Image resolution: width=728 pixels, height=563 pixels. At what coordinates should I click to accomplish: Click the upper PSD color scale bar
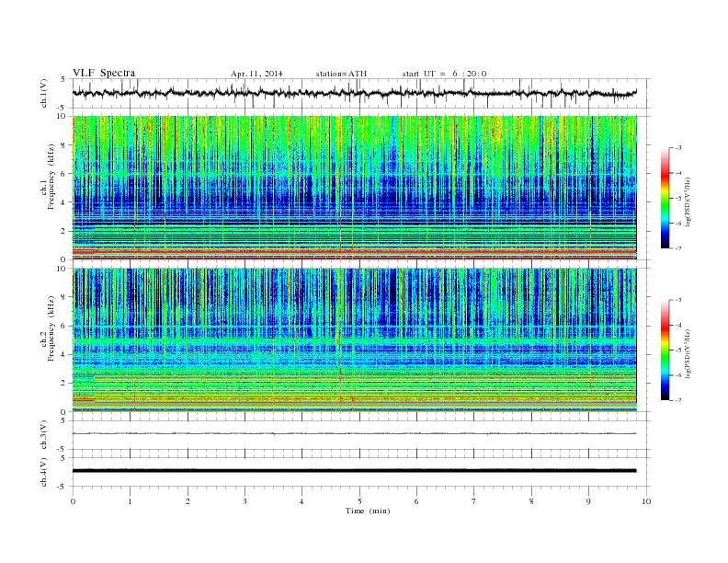tap(665, 199)
